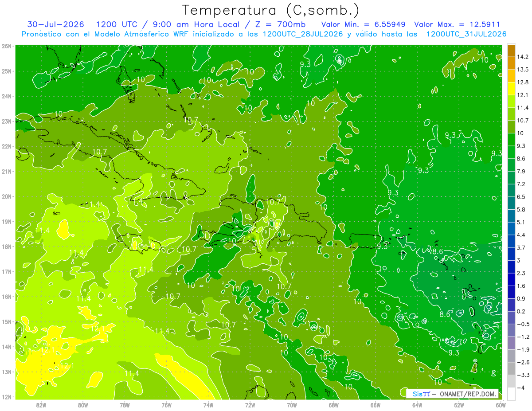
Task: Click the -0.5 color scale label
Action: point(523,324)
